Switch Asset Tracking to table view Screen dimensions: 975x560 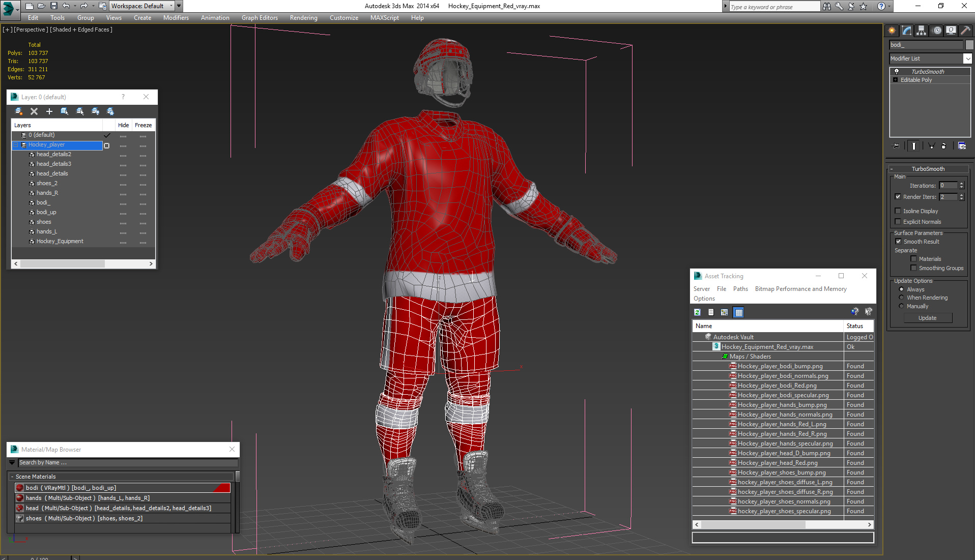click(x=739, y=312)
